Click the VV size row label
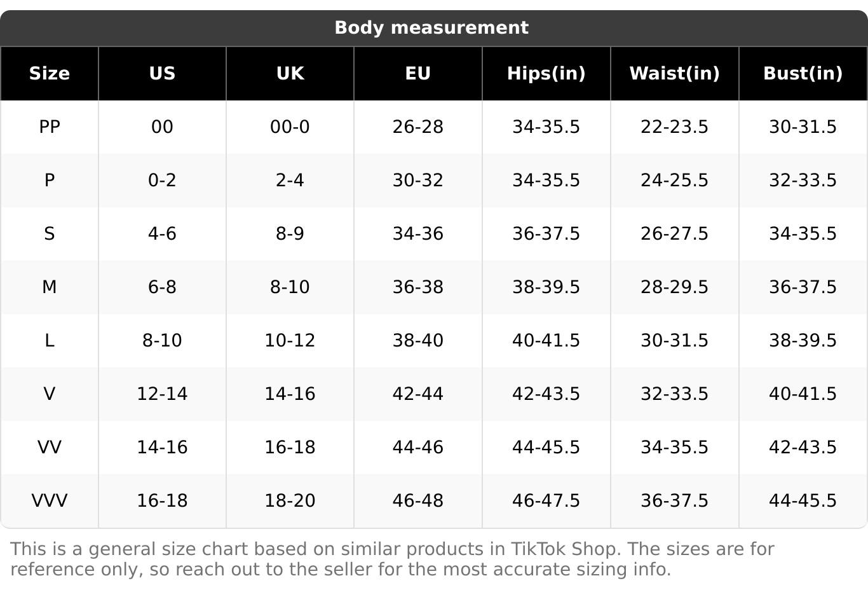The height and width of the screenshot is (590, 868). (50, 448)
